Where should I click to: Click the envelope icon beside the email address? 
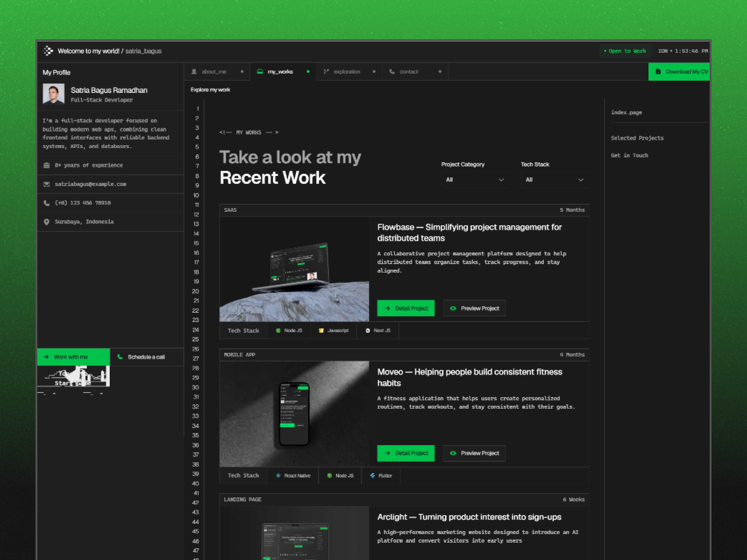tap(47, 184)
